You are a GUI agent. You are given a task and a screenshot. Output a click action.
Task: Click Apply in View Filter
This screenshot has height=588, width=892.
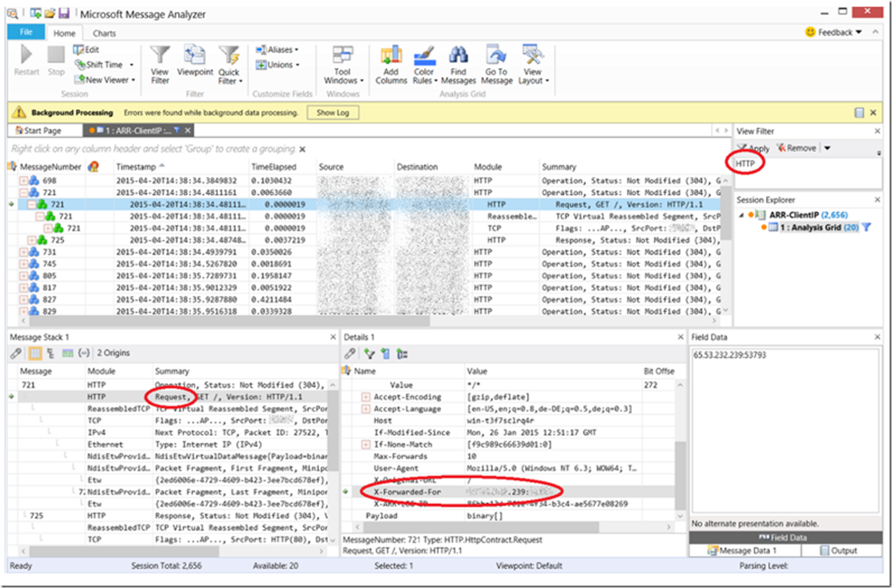[754, 148]
